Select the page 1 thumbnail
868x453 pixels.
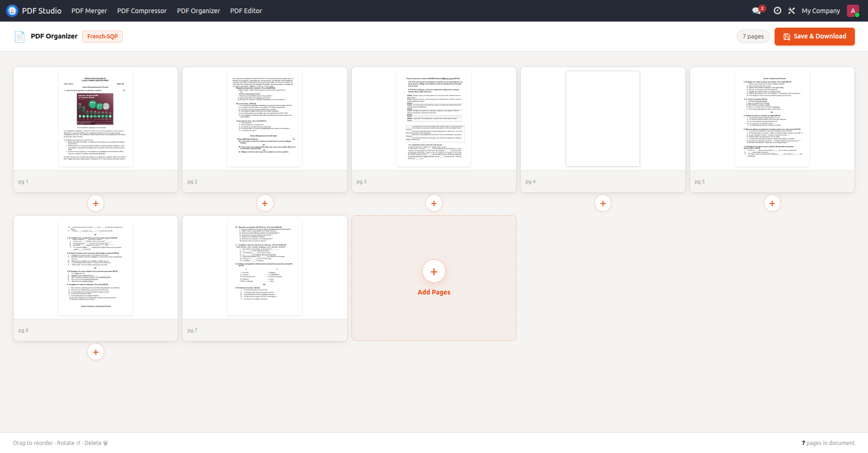coord(96,119)
